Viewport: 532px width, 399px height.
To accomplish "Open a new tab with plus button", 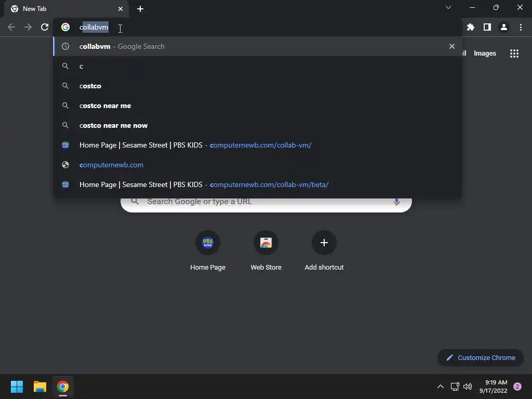I will point(140,9).
